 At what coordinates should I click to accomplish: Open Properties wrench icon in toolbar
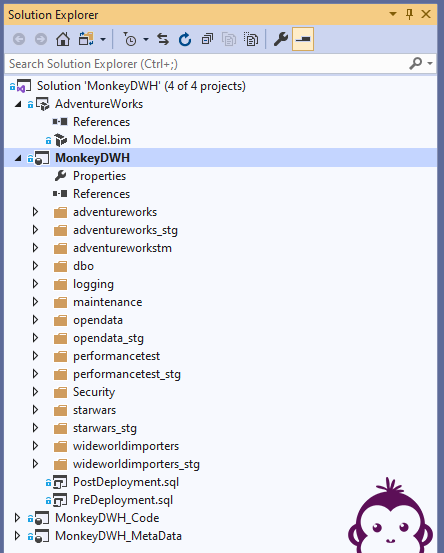(x=281, y=39)
